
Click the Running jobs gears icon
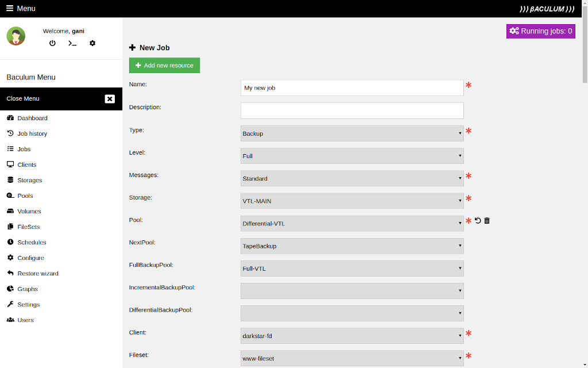[x=514, y=31]
